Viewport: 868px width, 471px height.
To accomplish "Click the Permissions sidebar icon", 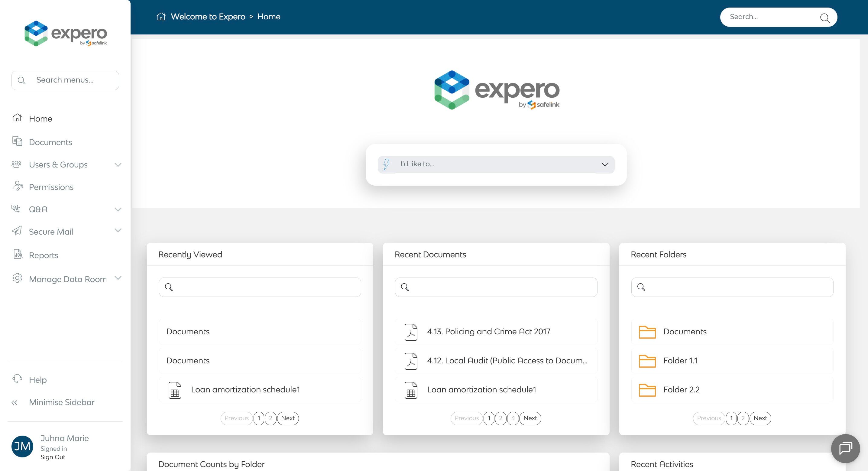I will [18, 187].
